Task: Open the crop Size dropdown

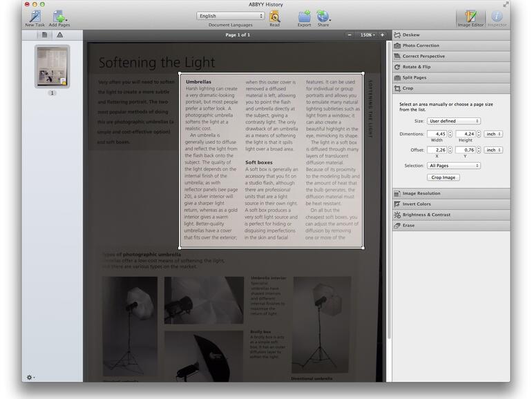Action: pos(453,121)
